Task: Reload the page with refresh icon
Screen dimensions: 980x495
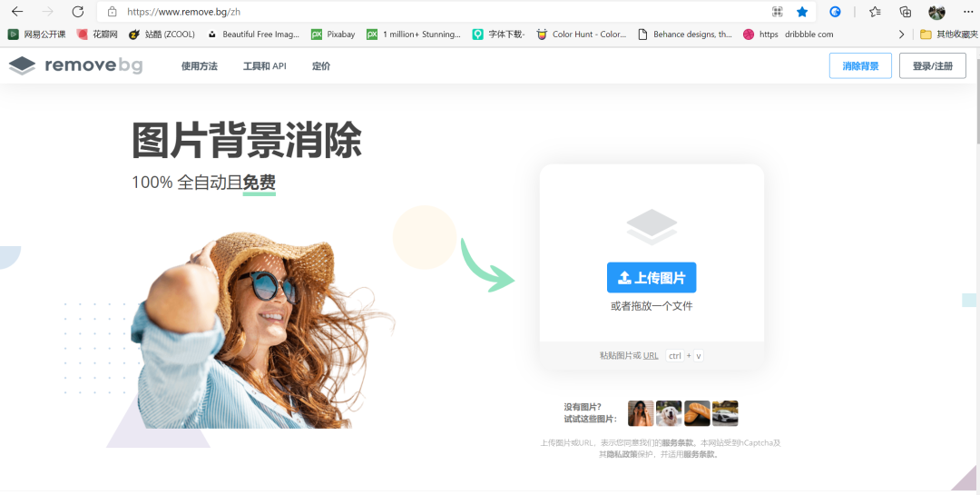Action: [77, 11]
